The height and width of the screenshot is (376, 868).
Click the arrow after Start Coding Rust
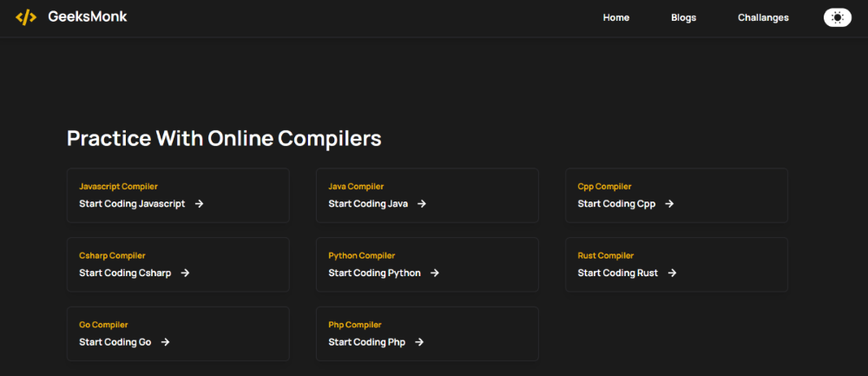[x=672, y=273]
